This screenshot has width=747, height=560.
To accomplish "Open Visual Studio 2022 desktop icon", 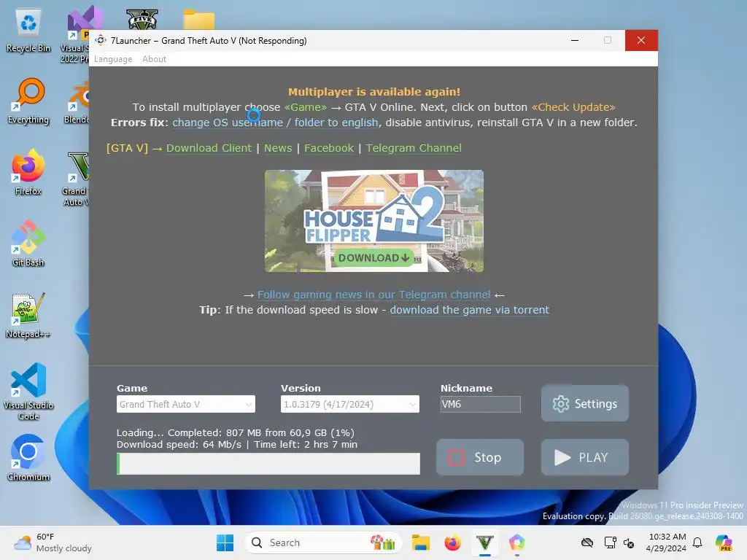I will coord(75,34).
